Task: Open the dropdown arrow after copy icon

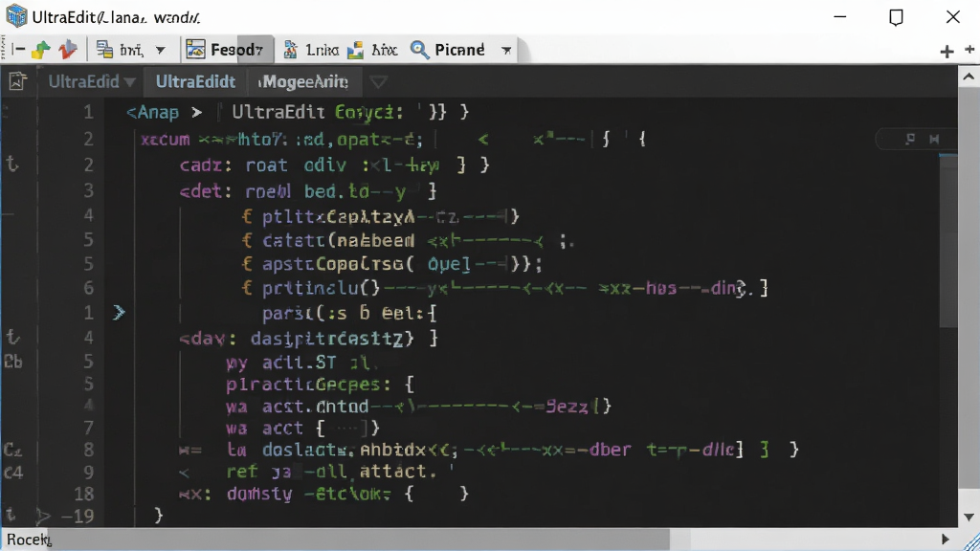Action: click(x=161, y=50)
